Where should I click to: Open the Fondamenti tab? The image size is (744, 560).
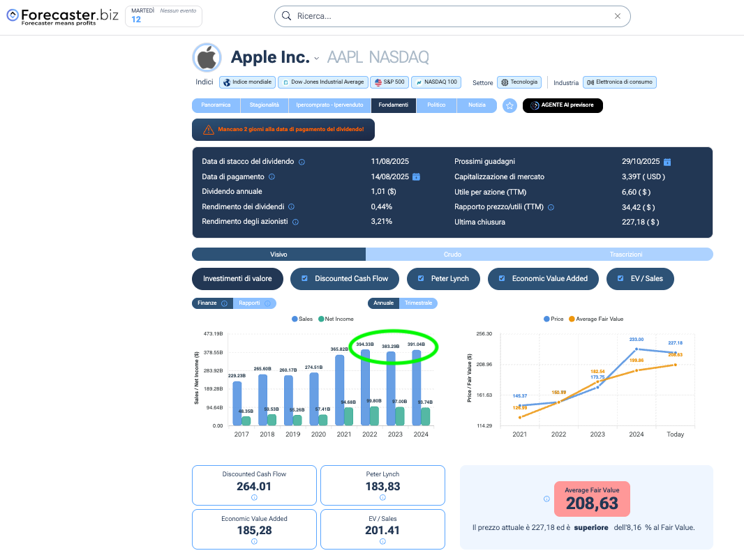[394, 105]
